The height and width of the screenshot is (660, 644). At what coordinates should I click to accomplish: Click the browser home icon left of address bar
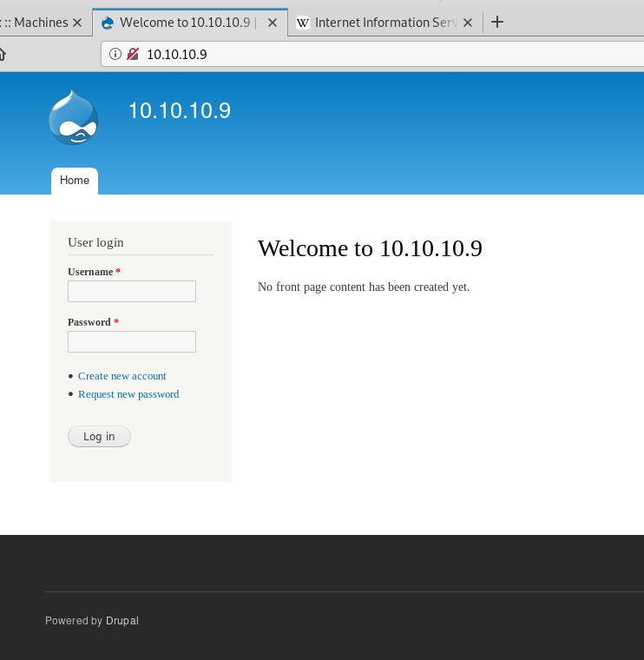pos(3,55)
